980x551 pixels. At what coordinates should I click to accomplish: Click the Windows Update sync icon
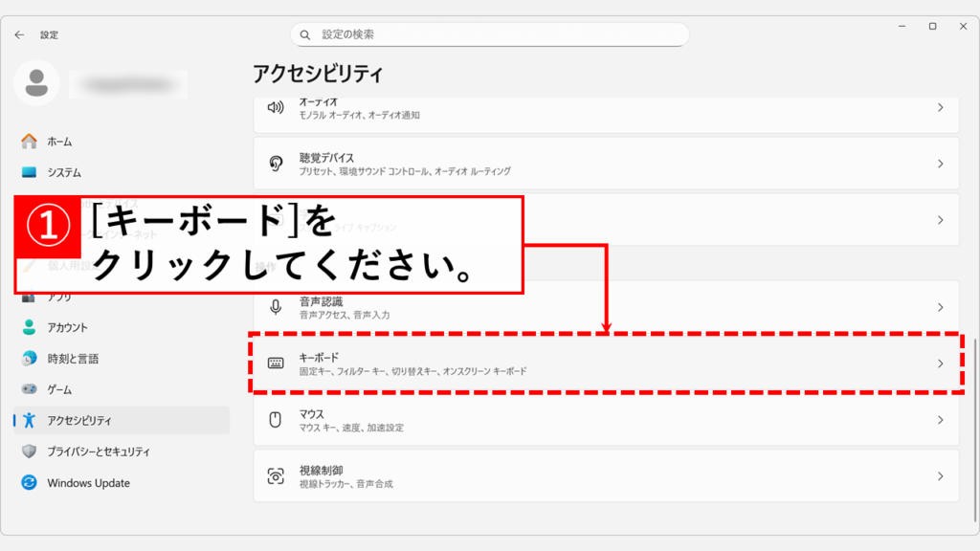(30, 483)
